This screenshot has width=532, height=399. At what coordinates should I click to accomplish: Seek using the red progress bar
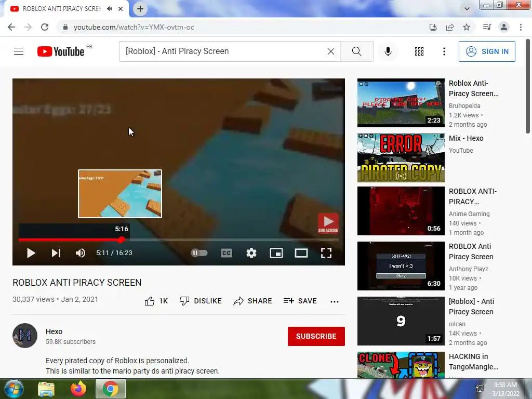[x=179, y=240]
